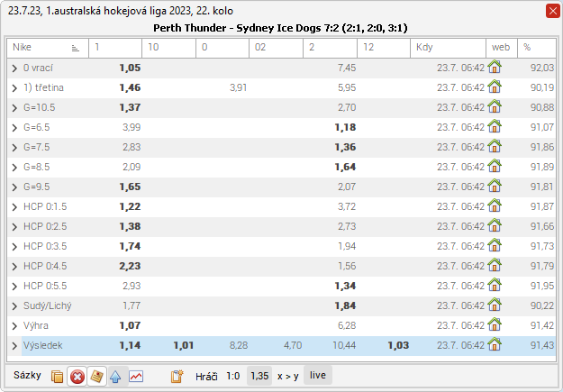563x392 pixels.
Task: Sort by Nike column header
Action: (48, 48)
